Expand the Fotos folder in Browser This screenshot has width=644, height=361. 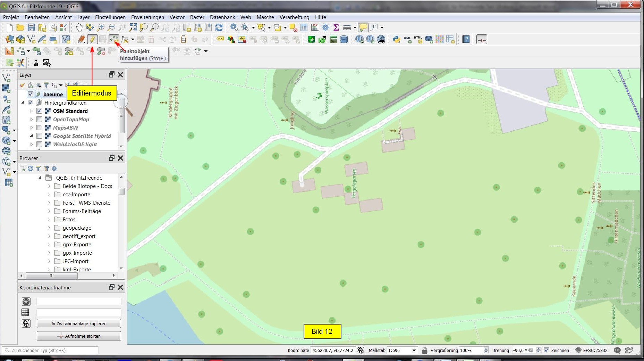tap(49, 220)
